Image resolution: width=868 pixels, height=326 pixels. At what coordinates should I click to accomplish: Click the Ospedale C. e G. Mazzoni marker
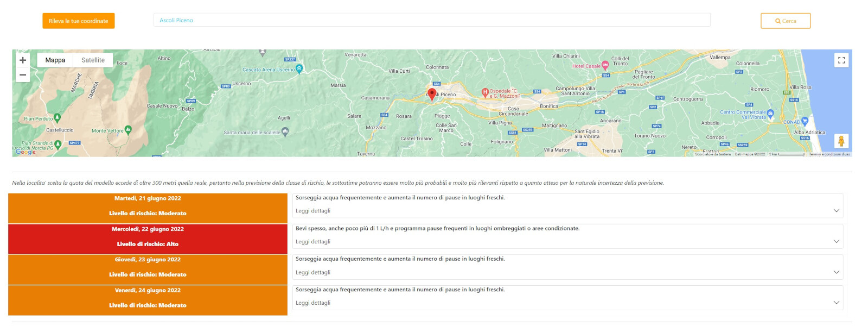pyautogui.click(x=486, y=93)
